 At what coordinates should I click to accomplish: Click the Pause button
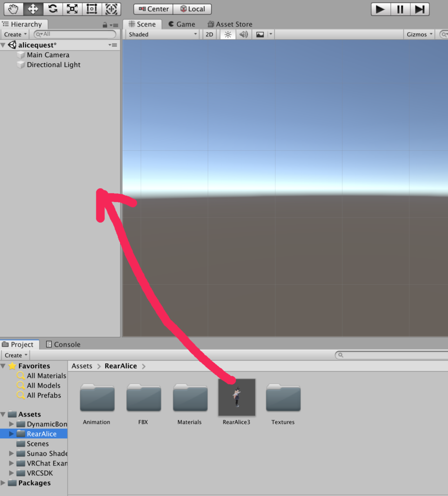tap(400, 9)
